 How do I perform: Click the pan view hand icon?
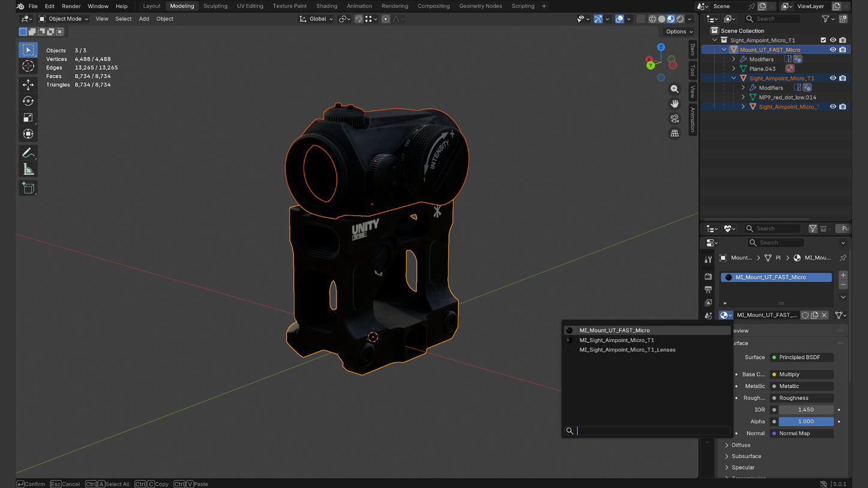tap(675, 104)
